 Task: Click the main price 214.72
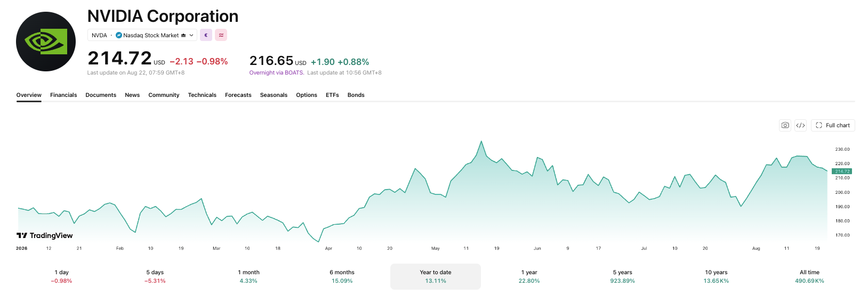(120, 58)
